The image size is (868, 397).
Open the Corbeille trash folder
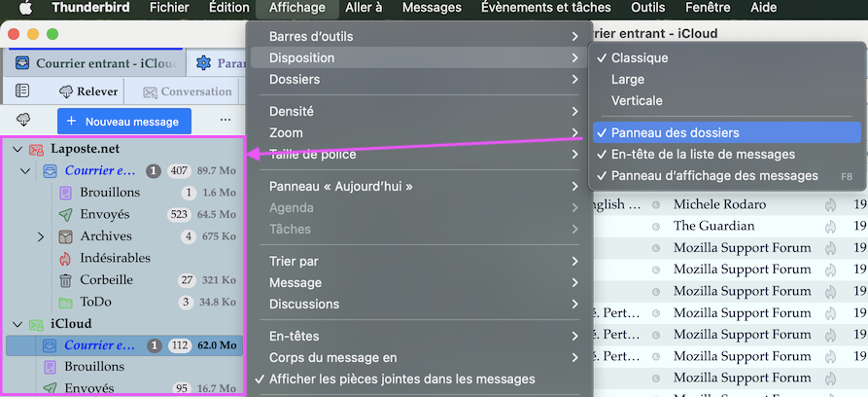click(106, 279)
